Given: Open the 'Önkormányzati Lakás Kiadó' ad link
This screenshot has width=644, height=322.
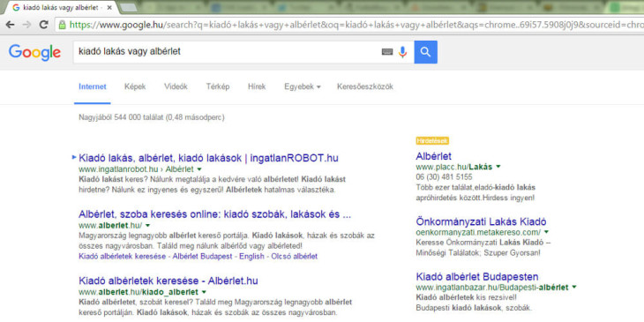Looking at the screenshot, I should (481, 221).
